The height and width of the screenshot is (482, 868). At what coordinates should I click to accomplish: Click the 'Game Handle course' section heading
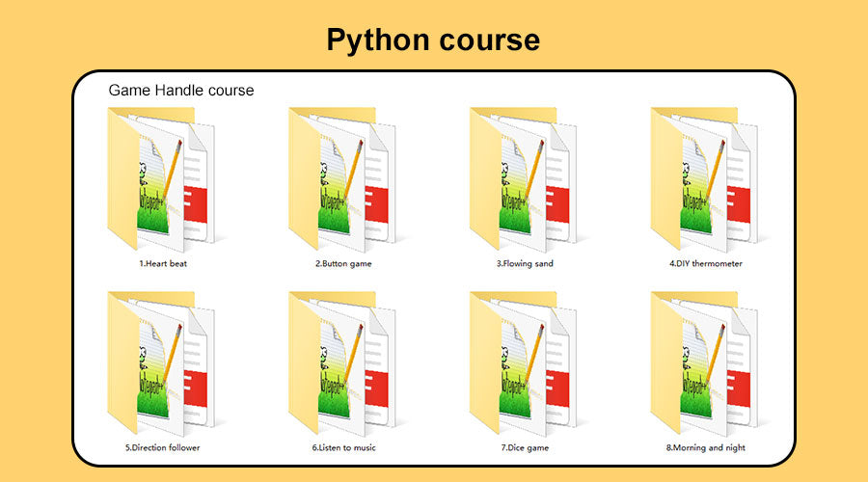181,91
